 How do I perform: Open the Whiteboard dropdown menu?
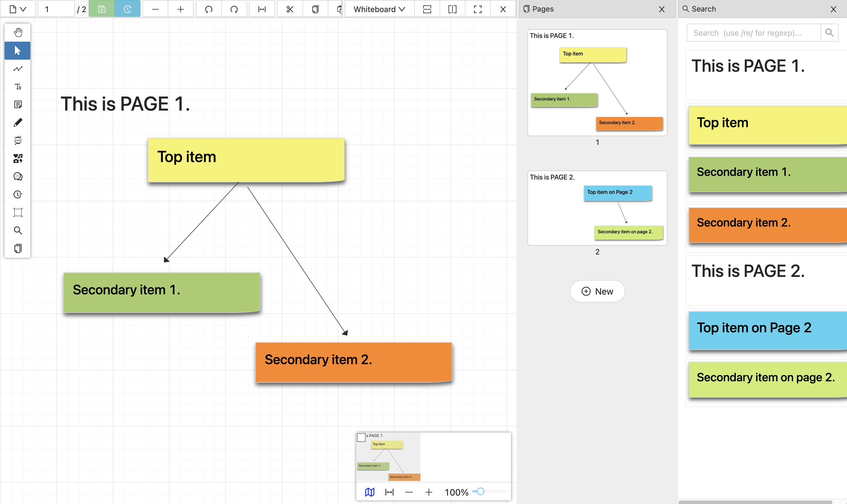click(x=379, y=9)
